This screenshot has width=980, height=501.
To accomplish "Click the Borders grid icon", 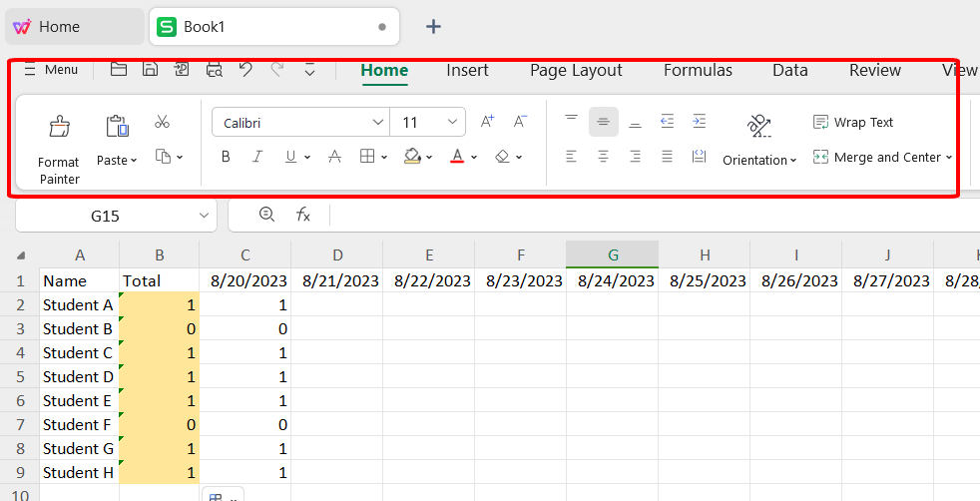I will [x=367, y=157].
